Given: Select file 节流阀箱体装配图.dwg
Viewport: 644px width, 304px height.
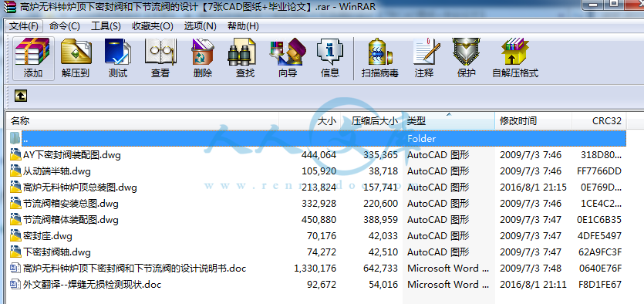Looking at the screenshot, I should pyautogui.click(x=71, y=220).
